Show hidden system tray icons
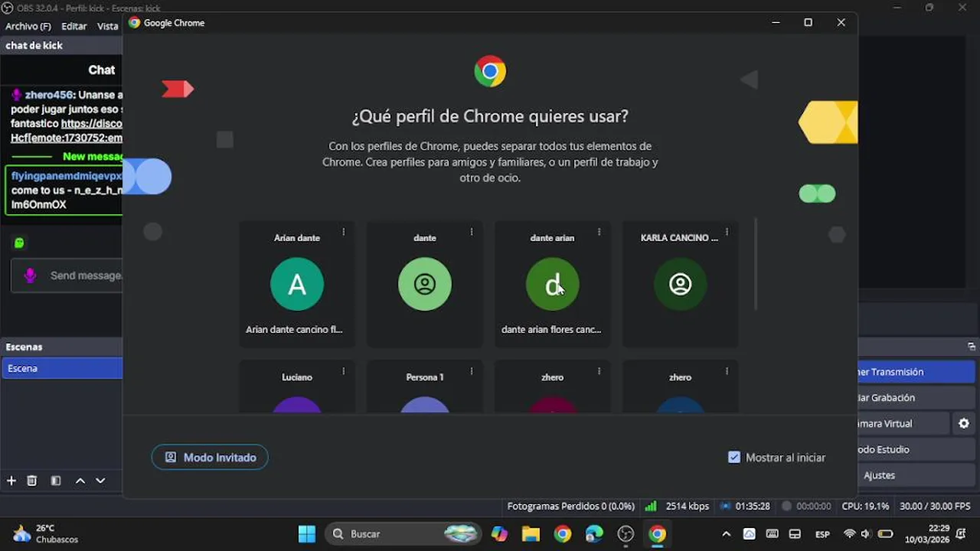Image resolution: width=980 pixels, height=551 pixels. [726, 533]
